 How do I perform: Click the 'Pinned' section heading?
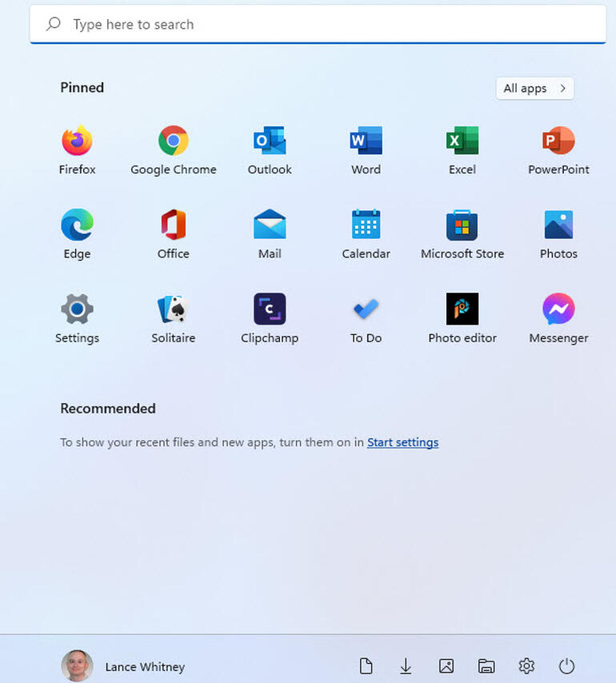pyautogui.click(x=82, y=87)
